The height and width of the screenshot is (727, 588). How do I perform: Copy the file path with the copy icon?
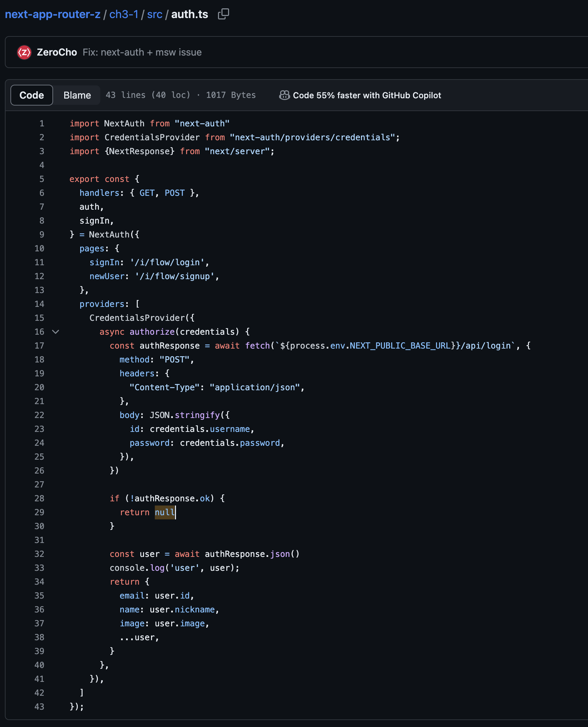[224, 14]
